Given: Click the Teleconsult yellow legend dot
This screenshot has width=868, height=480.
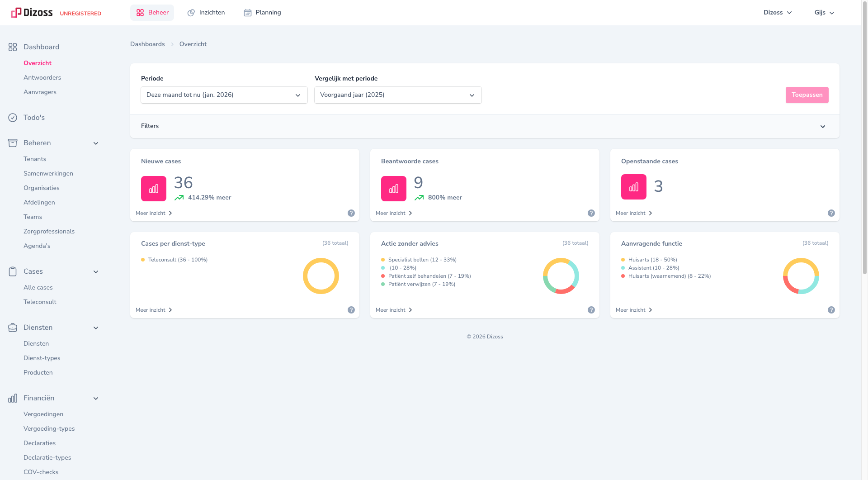Looking at the screenshot, I should pyautogui.click(x=143, y=260).
